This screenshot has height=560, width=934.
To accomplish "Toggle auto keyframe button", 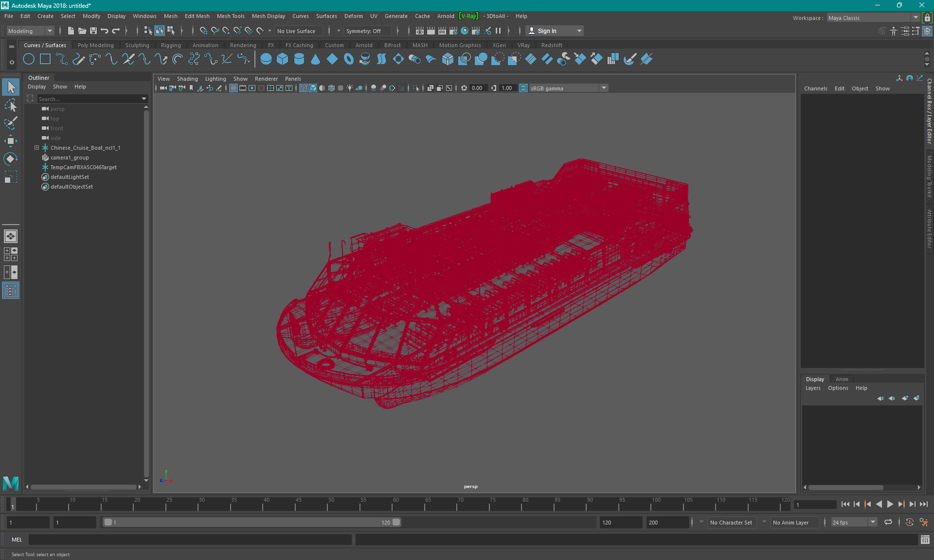I will (x=909, y=523).
